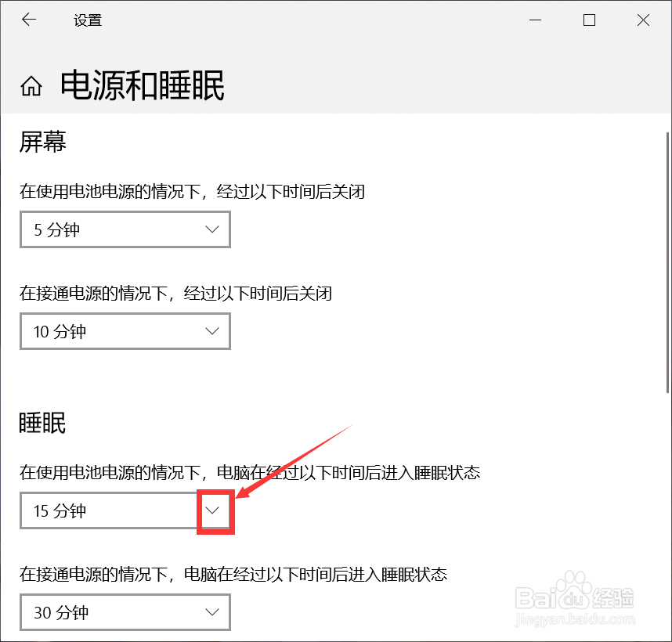Click the 屏幕 section heading

click(x=43, y=142)
